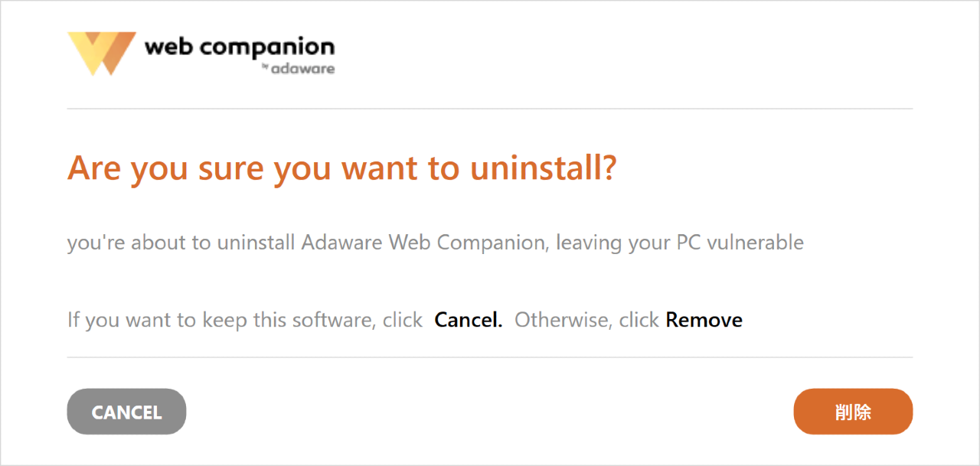The width and height of the screenshot is (980, 466).
Task: Click the "adaware" wordmark under the brand name
Action: click(x=303, y=68)
